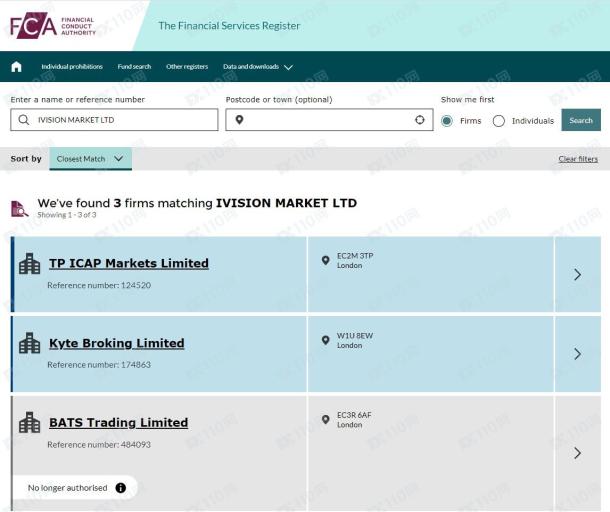The width and height of the screenshot is (610, 512).
Task: Click the EC3R 6AF postcode text
Action: click(354, 415)
